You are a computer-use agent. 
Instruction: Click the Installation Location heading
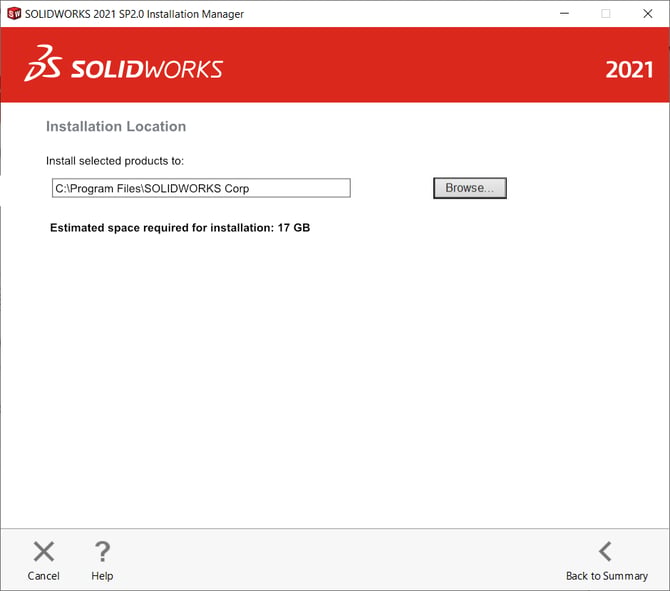tap(116, 127)
